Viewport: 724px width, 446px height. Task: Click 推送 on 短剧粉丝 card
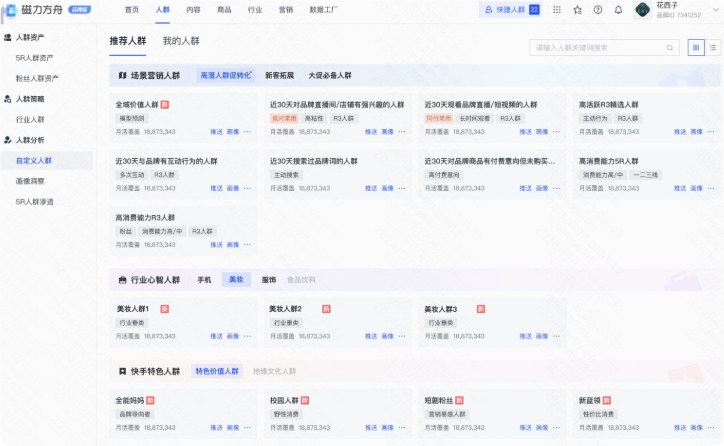[x=525, y=428]
